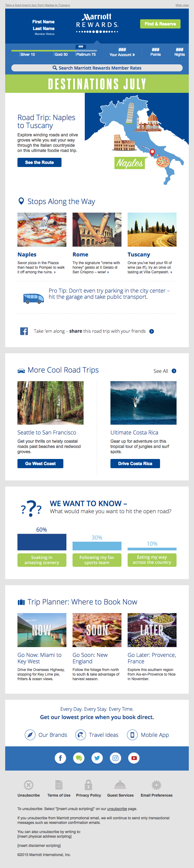Choose "Following my fav sports team" answer
Viewport: 194px width, 868px height.
point(97,560)
